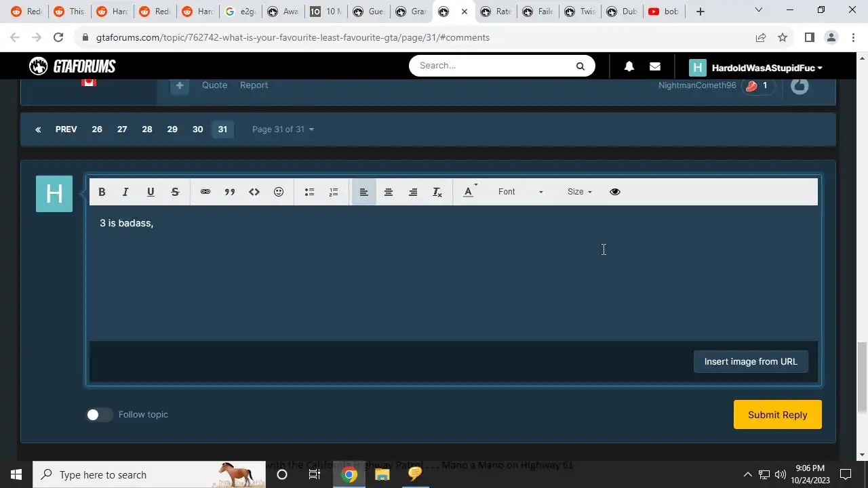Jump to first page double arrow
This screenshot has height=488, width=868.
pyautogui.click(x=38, y=129)
